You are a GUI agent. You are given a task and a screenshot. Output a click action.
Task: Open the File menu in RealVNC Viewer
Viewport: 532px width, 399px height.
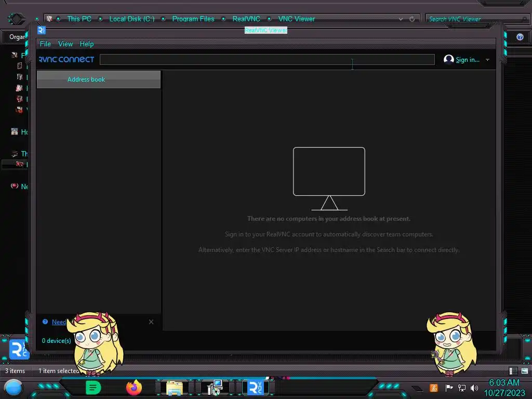(45, 44)
